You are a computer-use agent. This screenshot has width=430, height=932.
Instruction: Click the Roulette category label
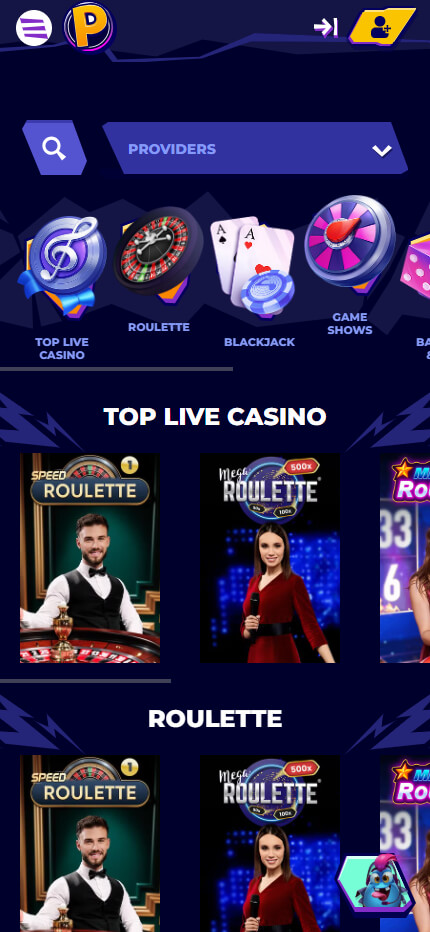[159, 327]
